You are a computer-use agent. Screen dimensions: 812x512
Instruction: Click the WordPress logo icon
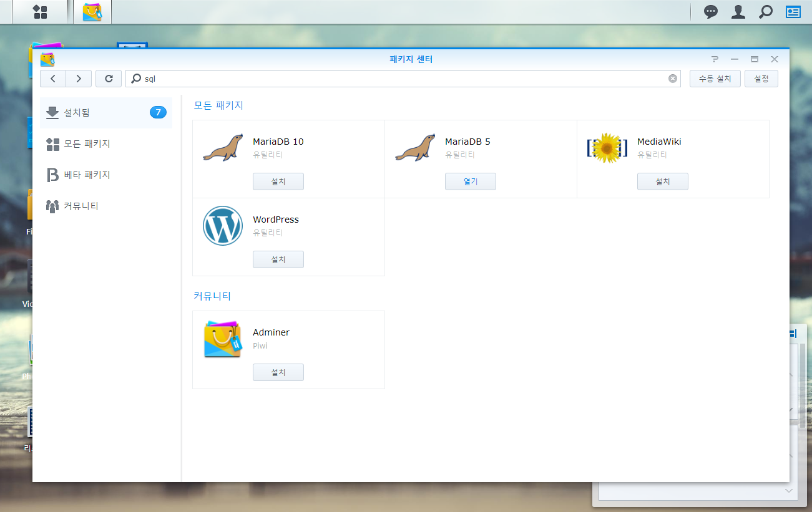click(x=223, y=226)
